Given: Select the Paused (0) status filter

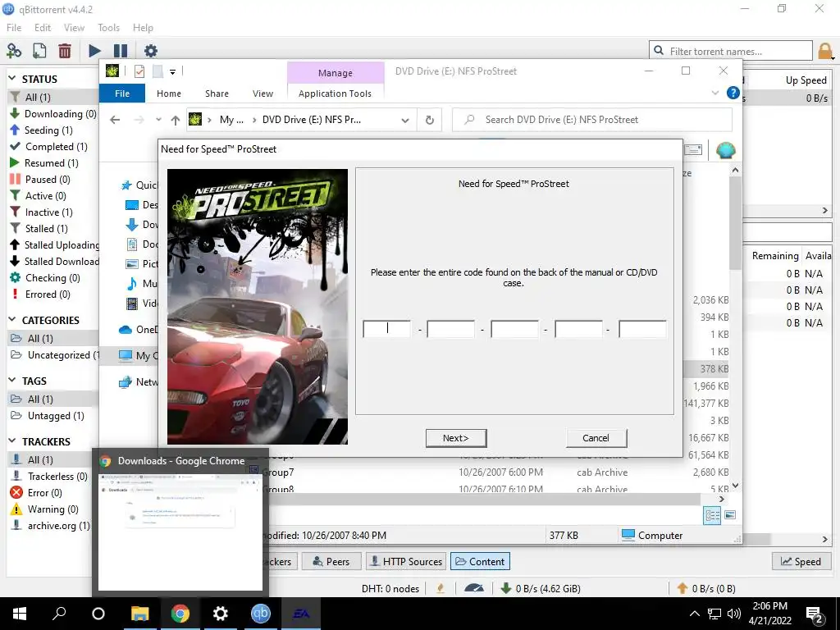Looking at the screenshot, I should coord(40,180).
